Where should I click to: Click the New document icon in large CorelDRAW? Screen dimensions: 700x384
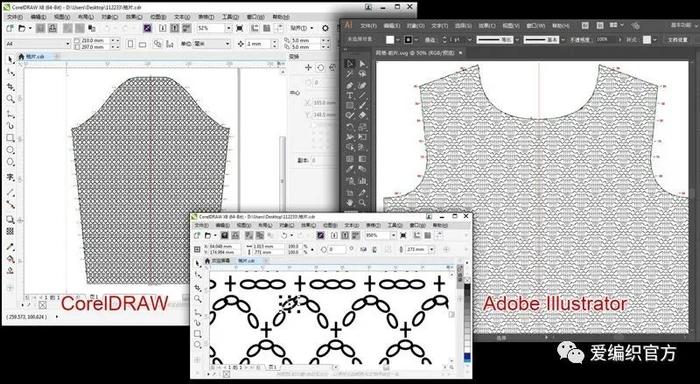click(10, 28)
